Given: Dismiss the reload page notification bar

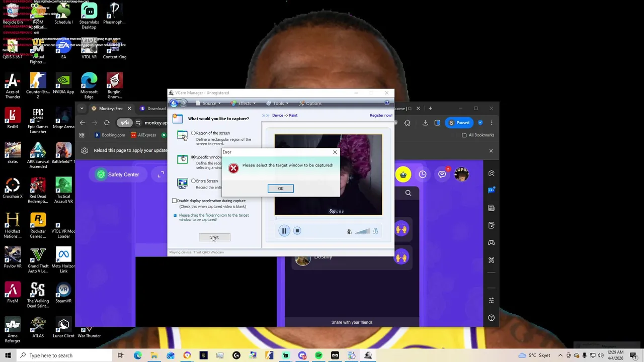Looking at the screenshot, I should point(491,150).
